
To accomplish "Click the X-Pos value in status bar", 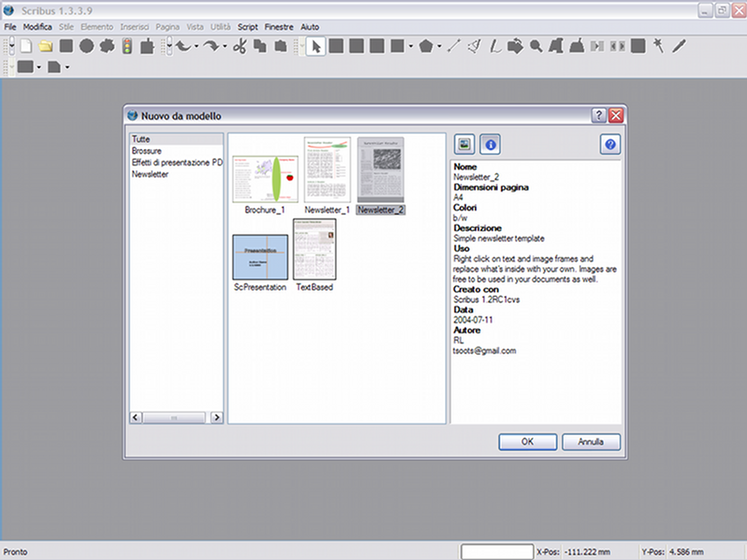I will click(x=587, y=552).
